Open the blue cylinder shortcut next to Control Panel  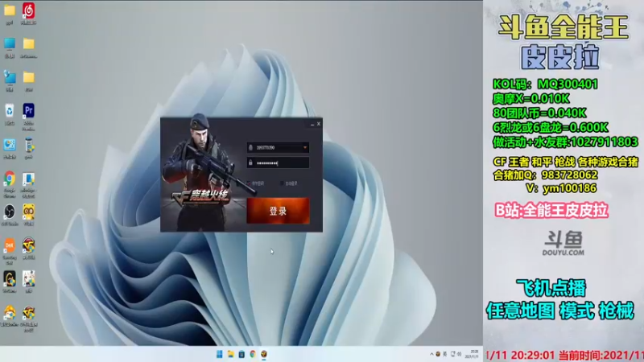(x=28, y=145)
